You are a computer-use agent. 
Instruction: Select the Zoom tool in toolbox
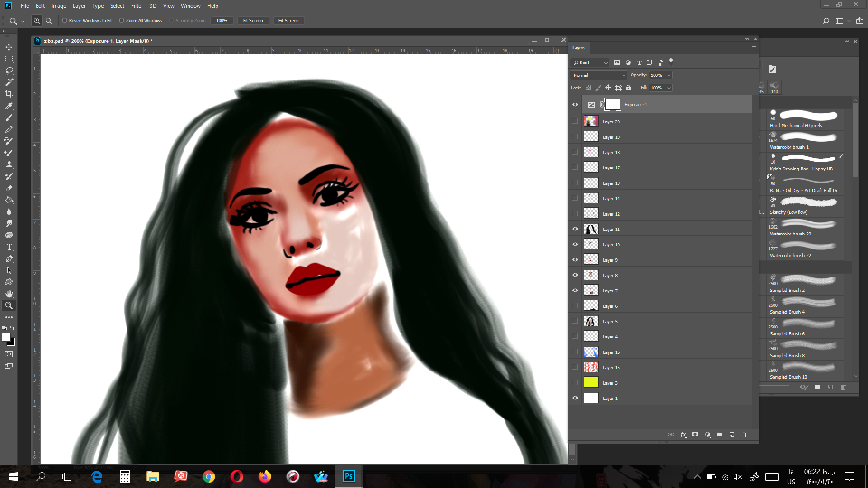click(x=9, y=305)
